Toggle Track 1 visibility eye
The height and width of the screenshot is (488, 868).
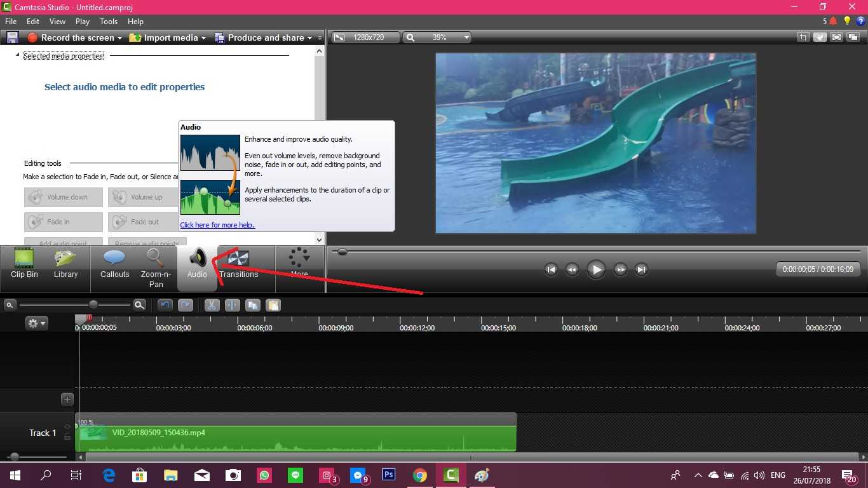click(67, 426)
